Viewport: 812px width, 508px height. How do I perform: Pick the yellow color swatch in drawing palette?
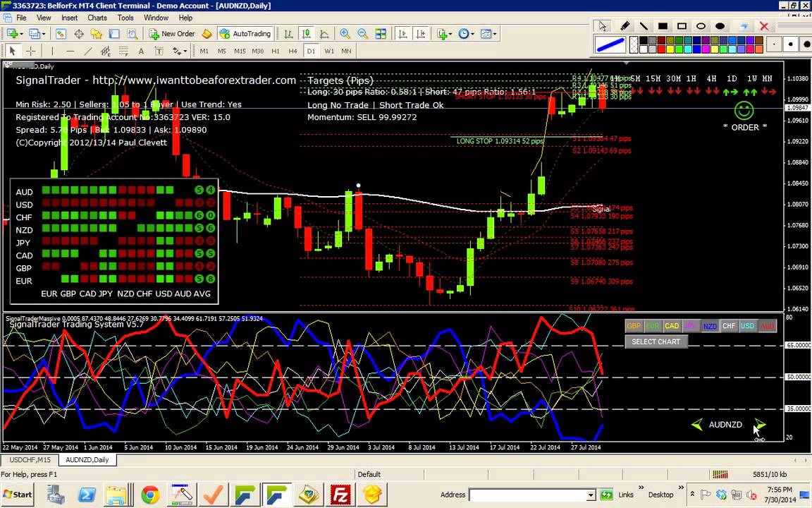click(670, 49)
